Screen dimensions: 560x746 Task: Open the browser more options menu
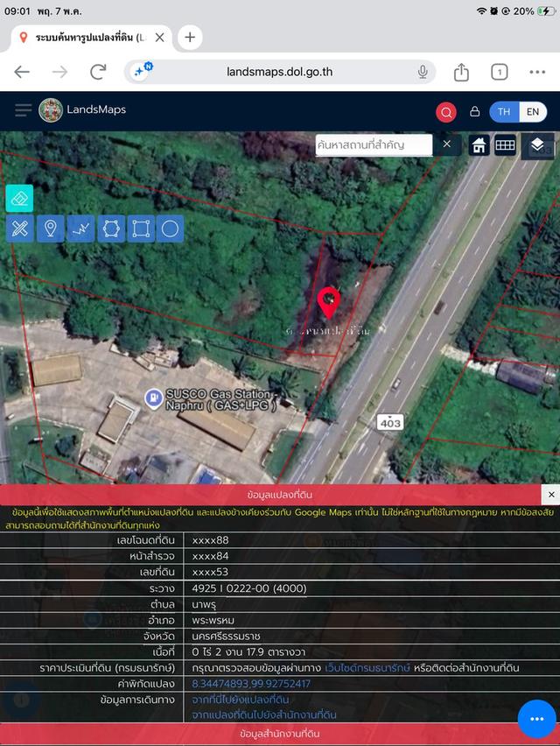tap(537, 73)
